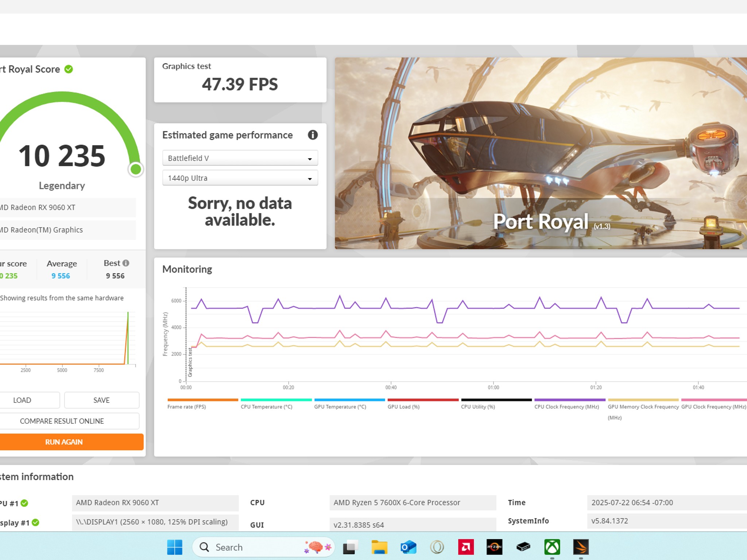Open Outlook from the taskbar

[x=408, y=547]
